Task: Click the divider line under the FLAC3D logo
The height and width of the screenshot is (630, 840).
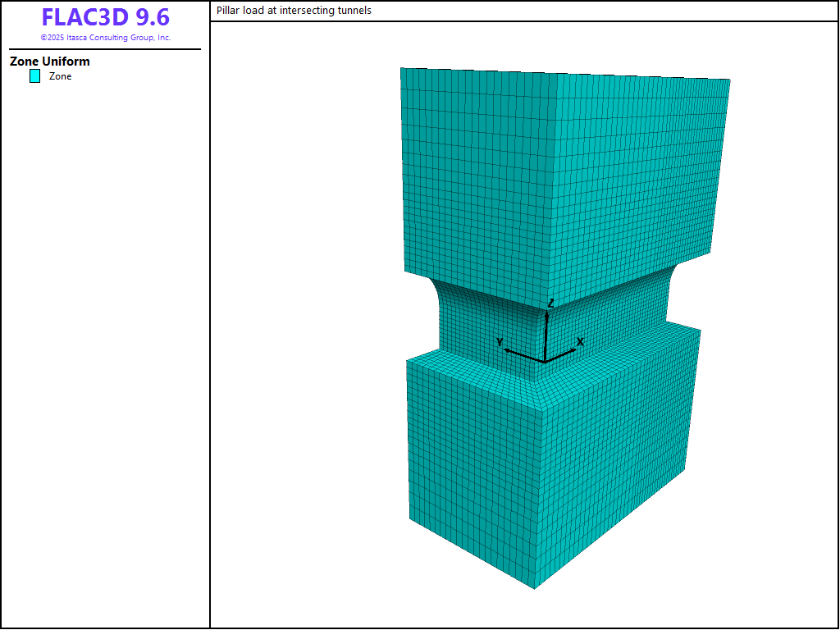Action: click(105, 49)
